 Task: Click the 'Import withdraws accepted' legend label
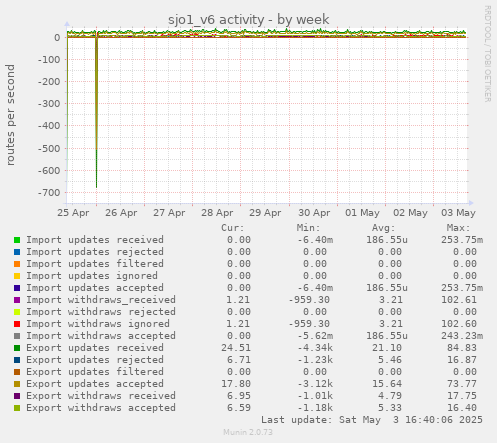click(101, 336)
